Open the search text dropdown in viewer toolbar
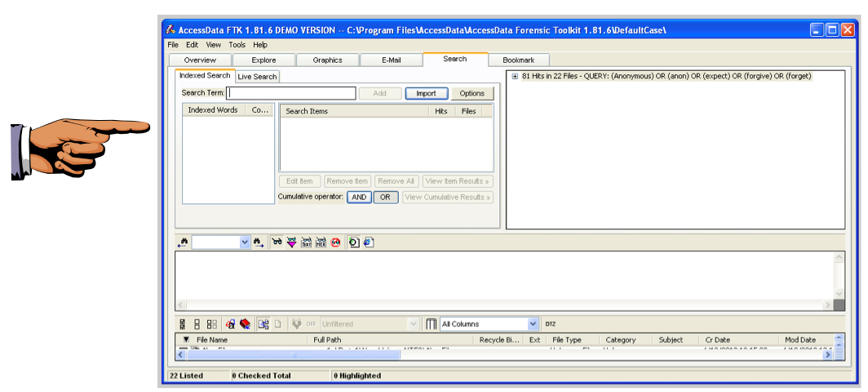868x392 pixels. pos(245,243)
